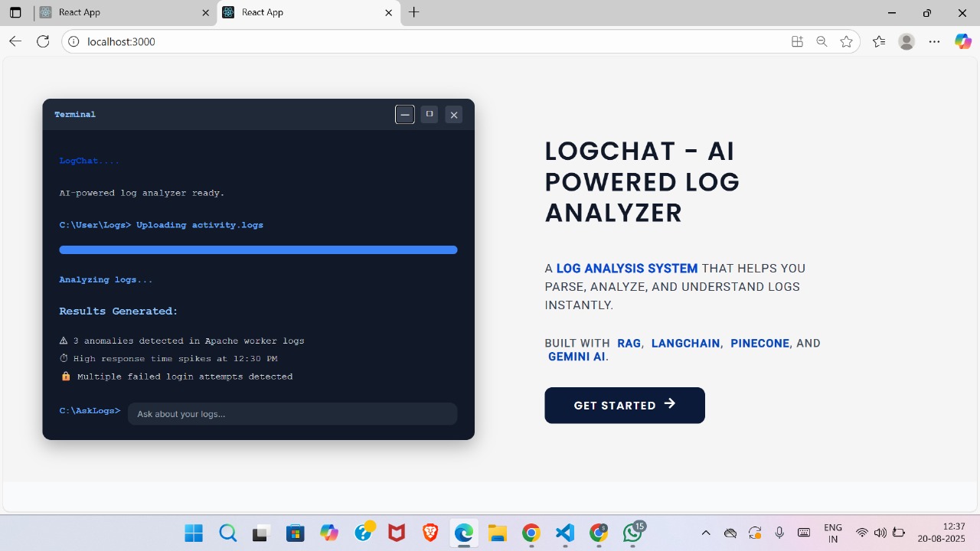This screenshot has height=551, width=980.
Task: Refresh the localhost page
Action: coord(43,41)
